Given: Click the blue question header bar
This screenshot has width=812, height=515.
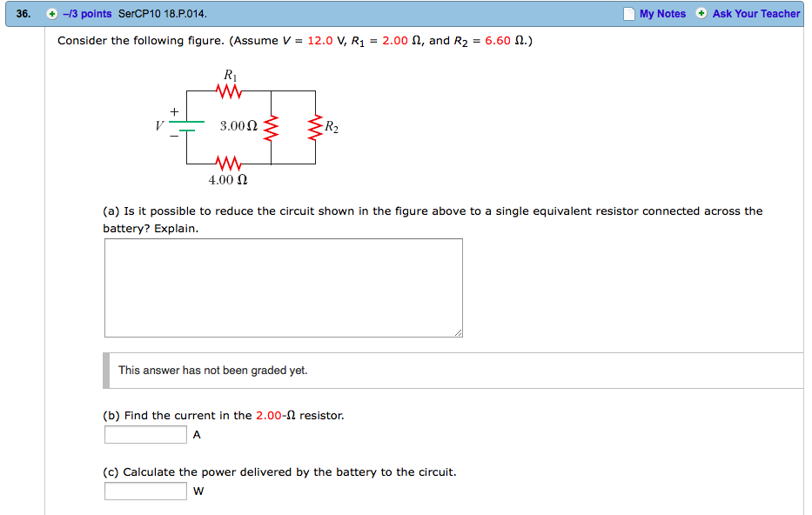Looking at the screenshot, I should [x=406, y=13].
